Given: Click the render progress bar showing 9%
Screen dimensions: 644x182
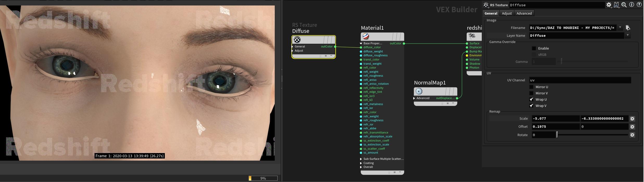Looking at the screenshot, I should (x=263, y=178).
